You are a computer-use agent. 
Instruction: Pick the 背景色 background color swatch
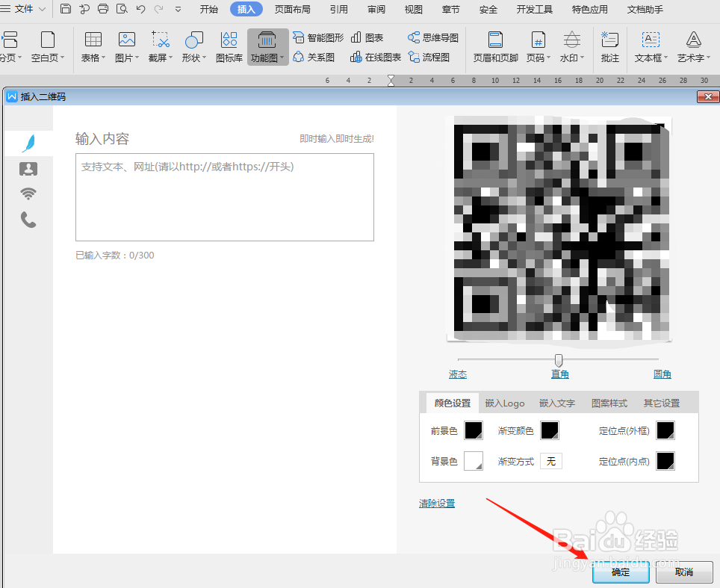coord(474,461)
